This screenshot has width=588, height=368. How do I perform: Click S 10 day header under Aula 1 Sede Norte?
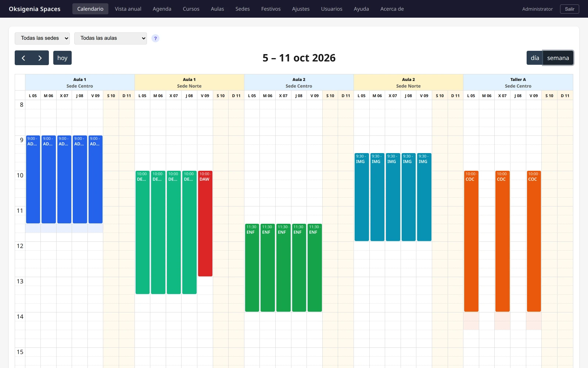pyautogui.click(x=220, y=96)
